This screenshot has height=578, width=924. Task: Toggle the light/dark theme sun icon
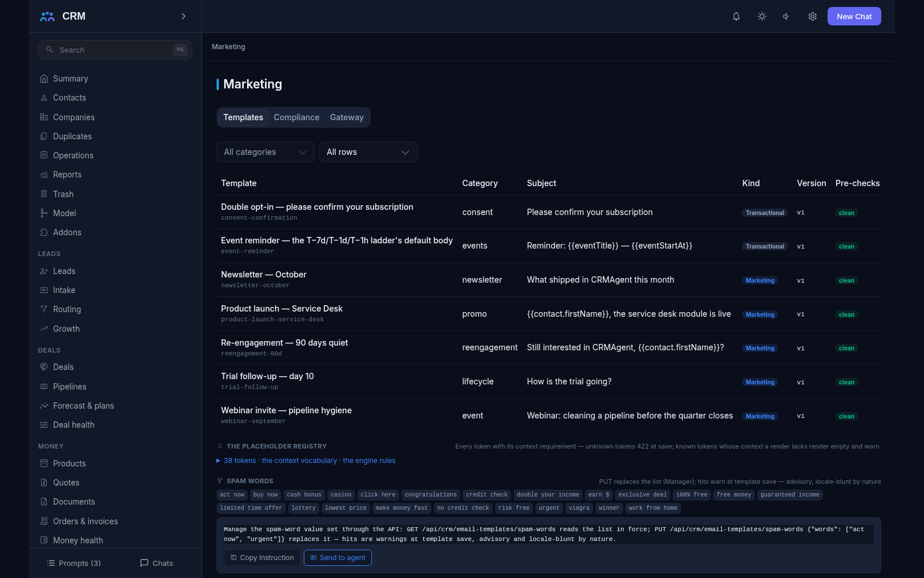[x=762, y=16]
